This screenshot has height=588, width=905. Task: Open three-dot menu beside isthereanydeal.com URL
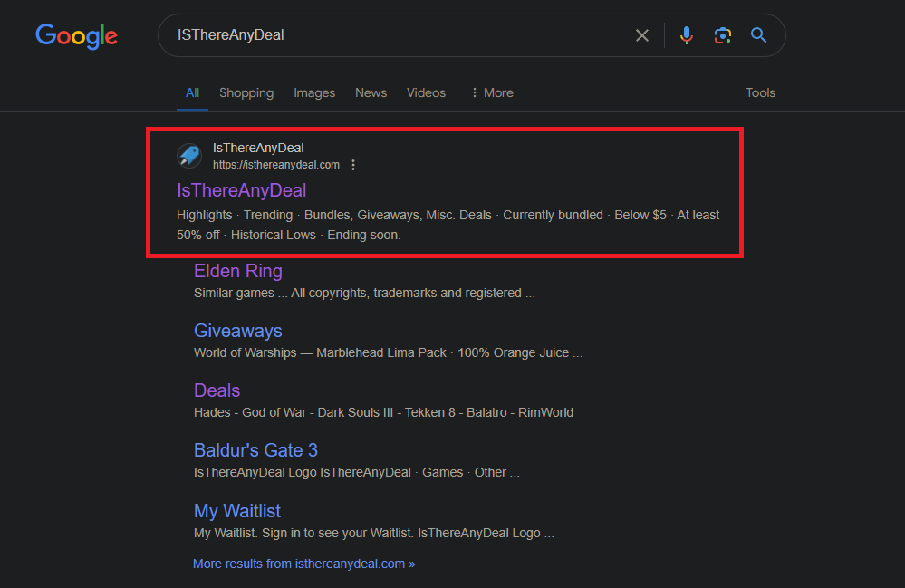[353, 165]
